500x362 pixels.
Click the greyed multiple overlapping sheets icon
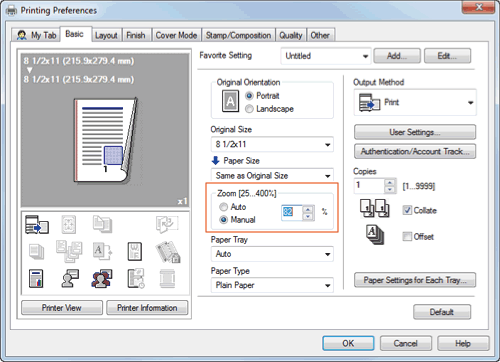[x=69, y=252]
